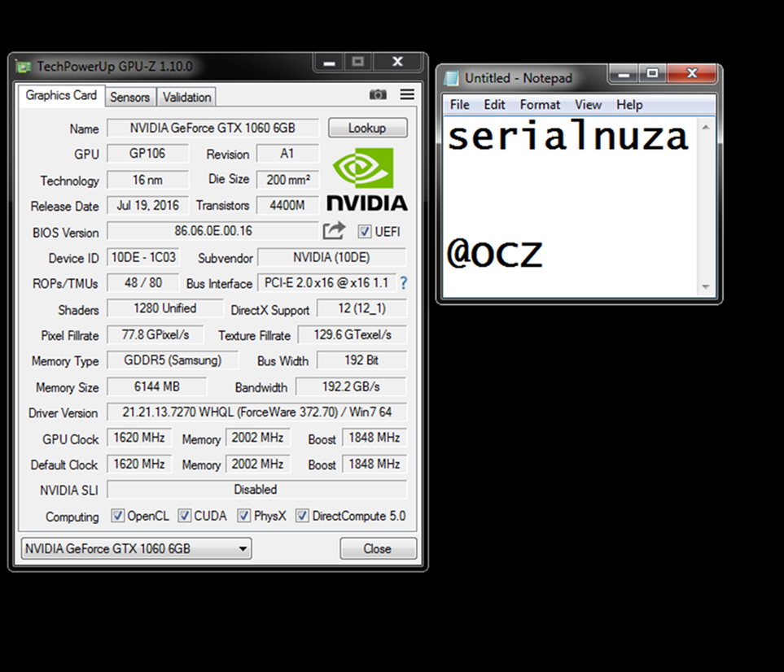Screen dimensions: 784x672
Task: Click the Name field NVIDIA GeForce GTX 1060 6GB
Action: coord(213,128)
